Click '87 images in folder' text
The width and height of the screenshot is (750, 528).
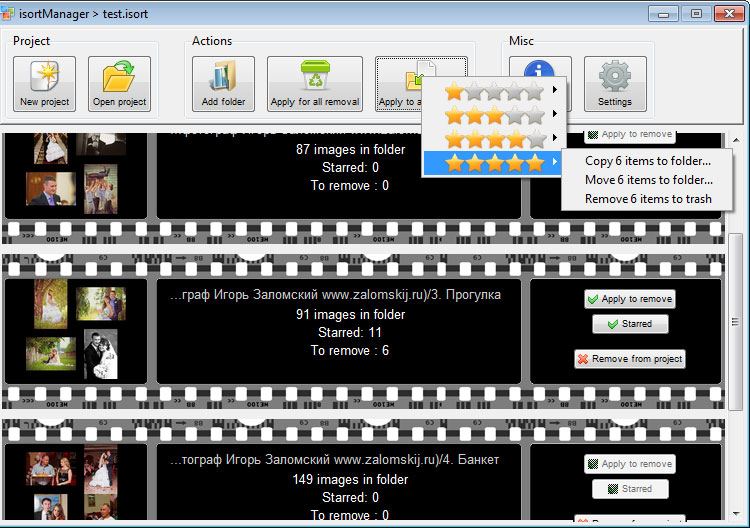click(350, 149)
